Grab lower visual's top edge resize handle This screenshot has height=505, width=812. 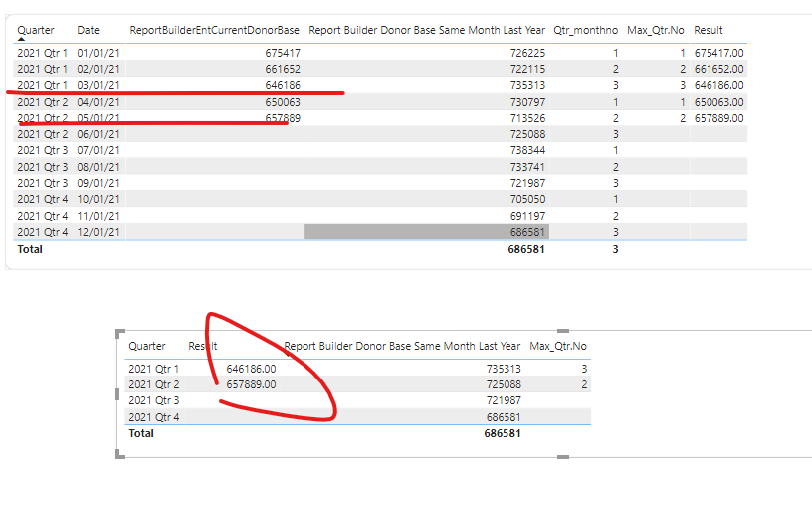[563, 331]
